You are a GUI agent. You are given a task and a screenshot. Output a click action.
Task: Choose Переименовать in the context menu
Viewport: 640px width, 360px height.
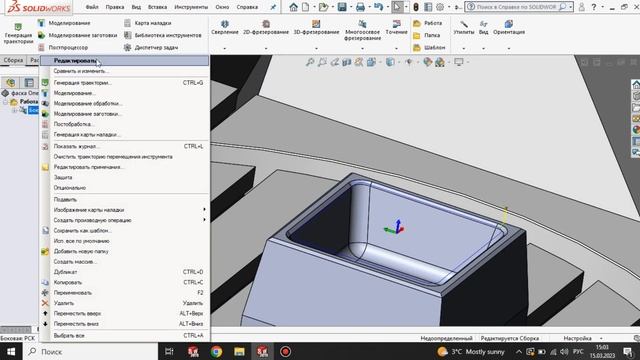coord(124,293)
